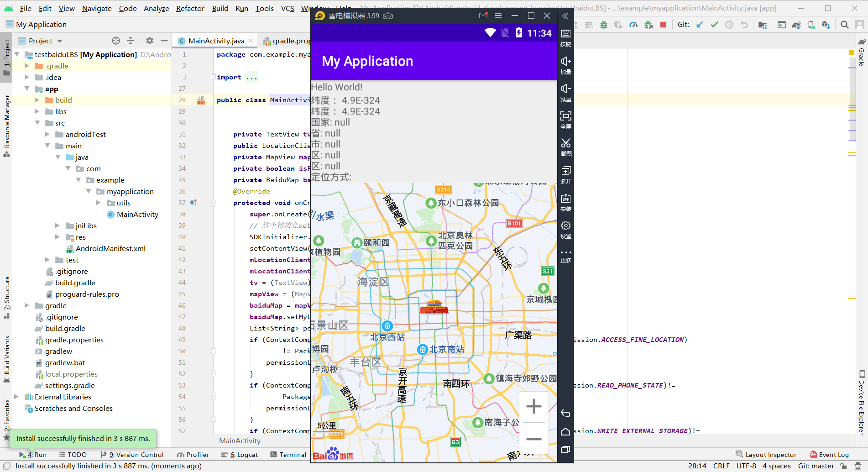Toggle the 1: Project tool window tab
This screenshot has width=868, height=472.
[x=6, y=58]
